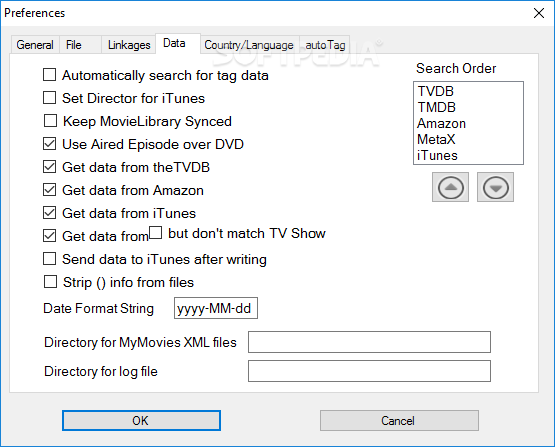The image size is (555, 447).
Task: Click the log file directory field
Action: pos(369,371)
